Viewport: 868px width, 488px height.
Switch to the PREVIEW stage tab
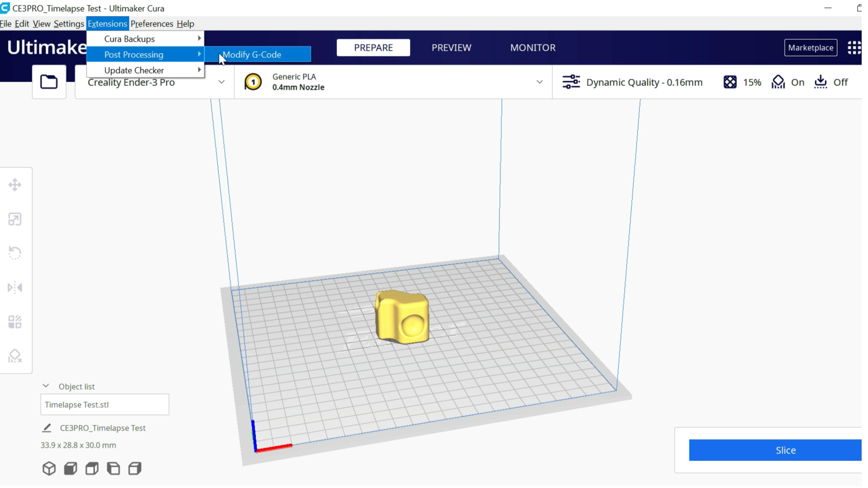click(x=451, y=47)
